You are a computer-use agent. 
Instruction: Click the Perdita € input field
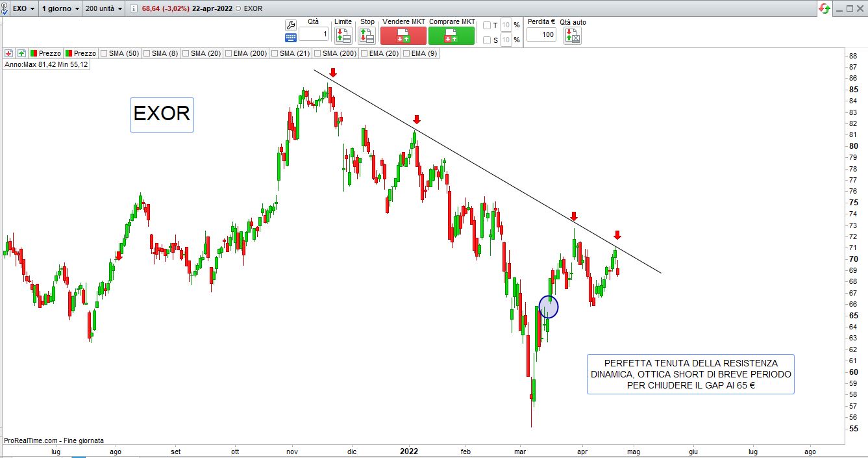pyautogui.click(x=541, y=34)
